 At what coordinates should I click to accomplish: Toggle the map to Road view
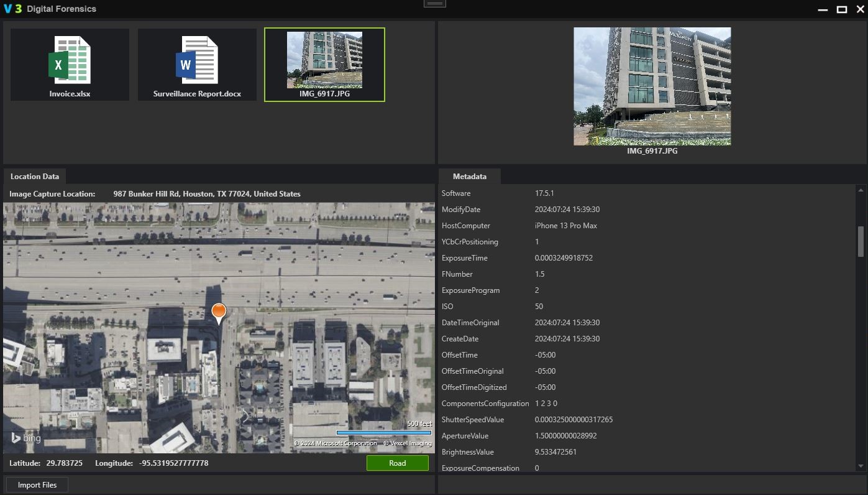pyautogui.click(x=397, y=463)
